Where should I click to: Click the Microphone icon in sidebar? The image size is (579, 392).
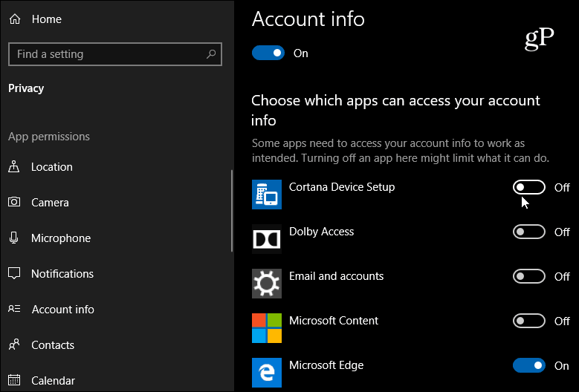(13, 238)
